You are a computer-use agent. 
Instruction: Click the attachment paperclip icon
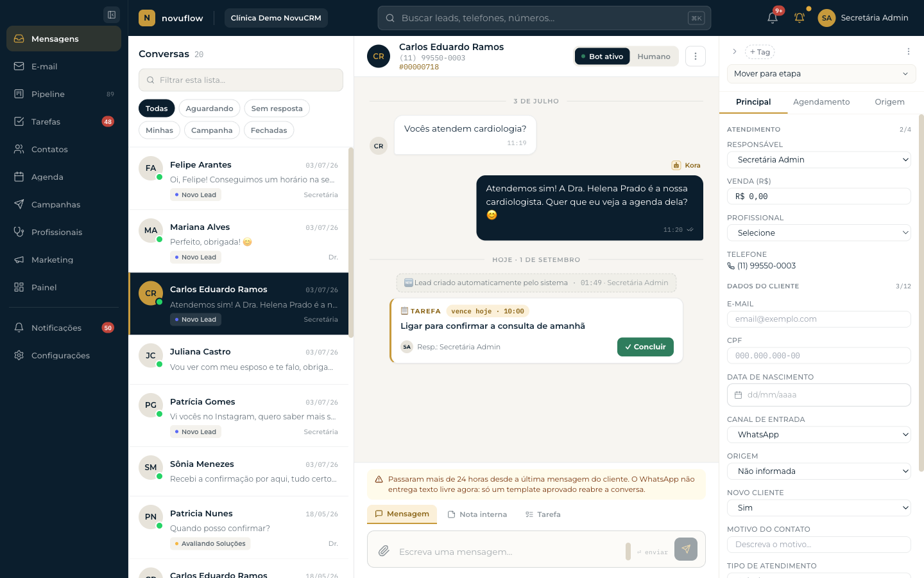point(384,550)
